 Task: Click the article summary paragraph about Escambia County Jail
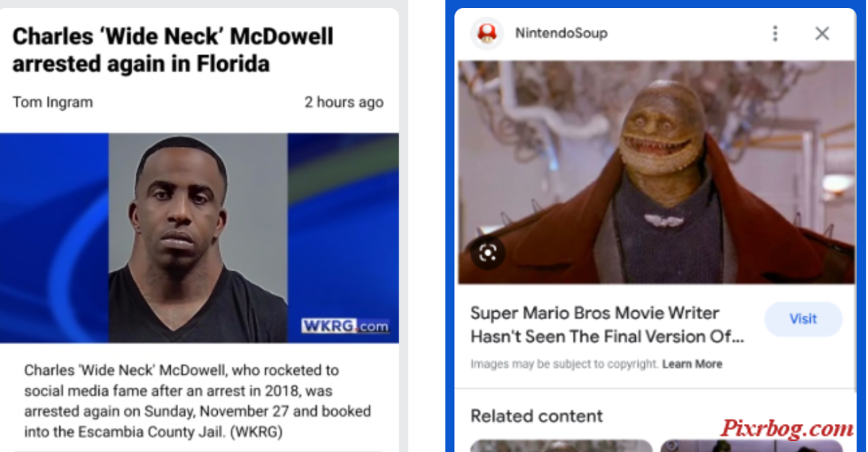coord(197,401)
